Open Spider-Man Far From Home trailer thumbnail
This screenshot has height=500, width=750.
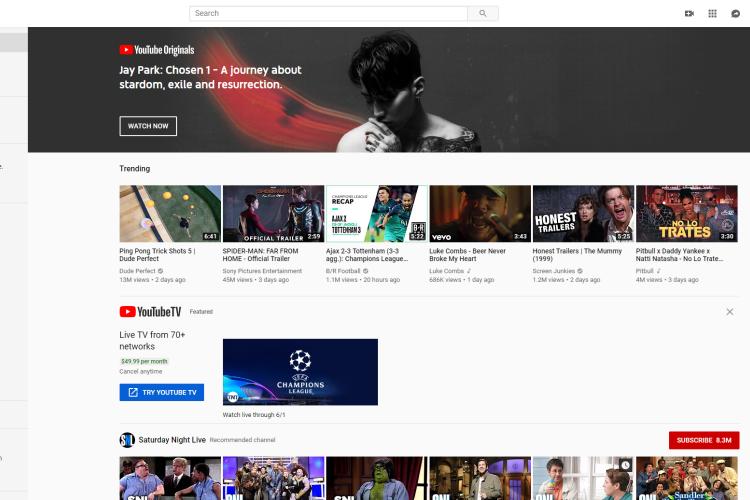[x=274, y=213]
